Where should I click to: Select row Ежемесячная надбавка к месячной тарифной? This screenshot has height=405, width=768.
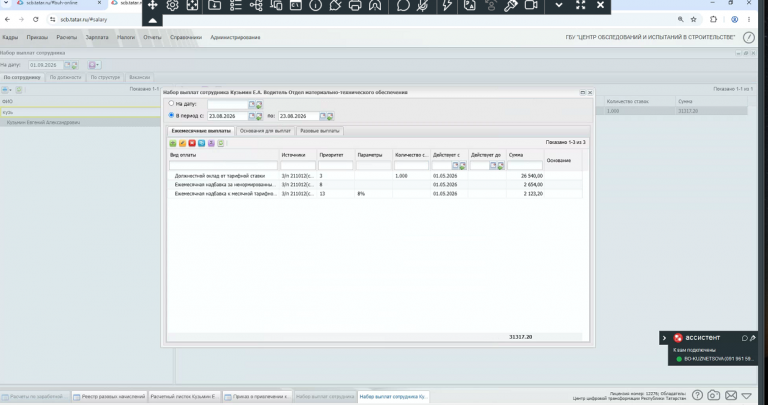375,193
